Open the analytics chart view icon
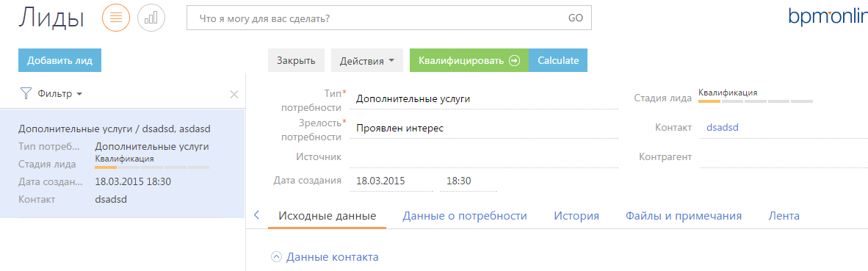Screen dimensions: 868x271 [151, 18]
